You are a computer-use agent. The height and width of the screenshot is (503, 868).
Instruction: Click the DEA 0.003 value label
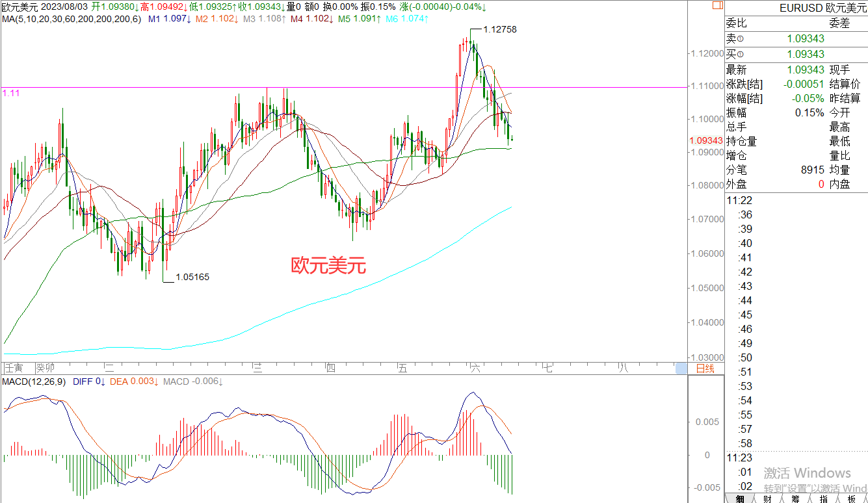pos(134,381)
